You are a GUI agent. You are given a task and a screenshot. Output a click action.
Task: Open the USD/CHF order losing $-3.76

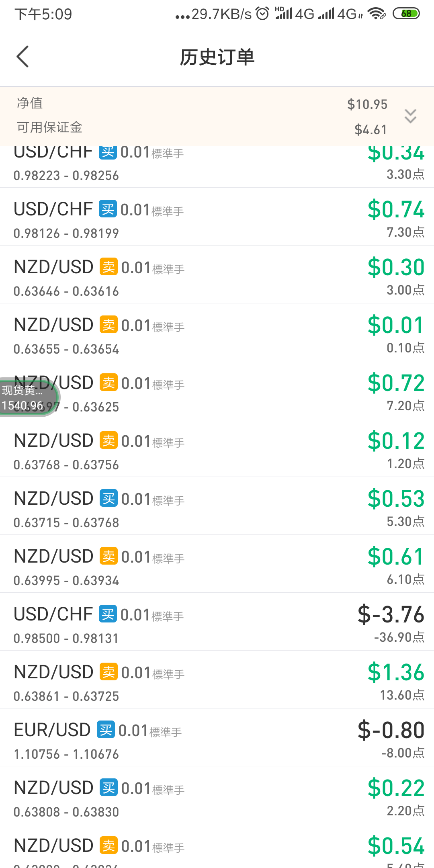point(217,622)
